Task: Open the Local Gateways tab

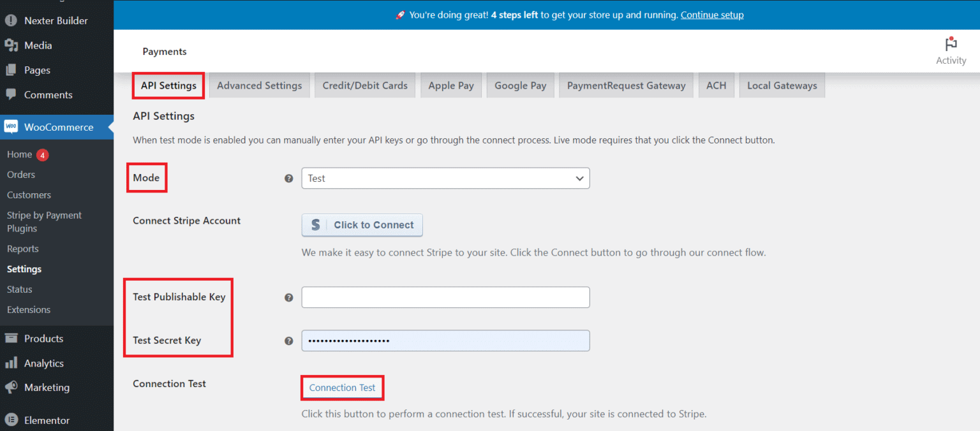Action: coord(782,85)
